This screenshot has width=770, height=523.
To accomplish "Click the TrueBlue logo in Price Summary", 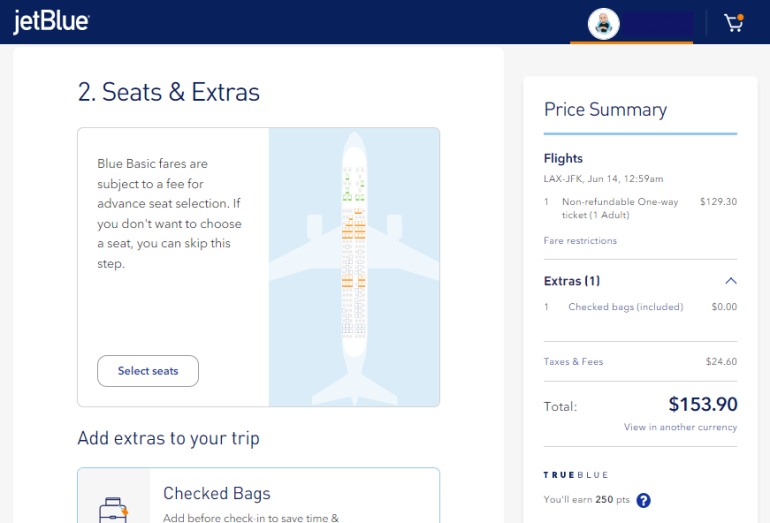I will point(576,474).
